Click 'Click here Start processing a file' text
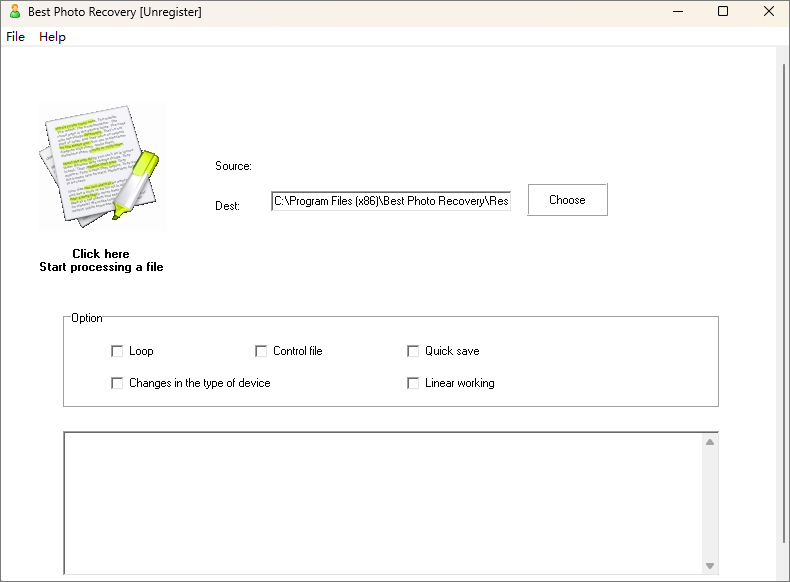The height and width of the screenshot is (582, 790). [101, 261]
